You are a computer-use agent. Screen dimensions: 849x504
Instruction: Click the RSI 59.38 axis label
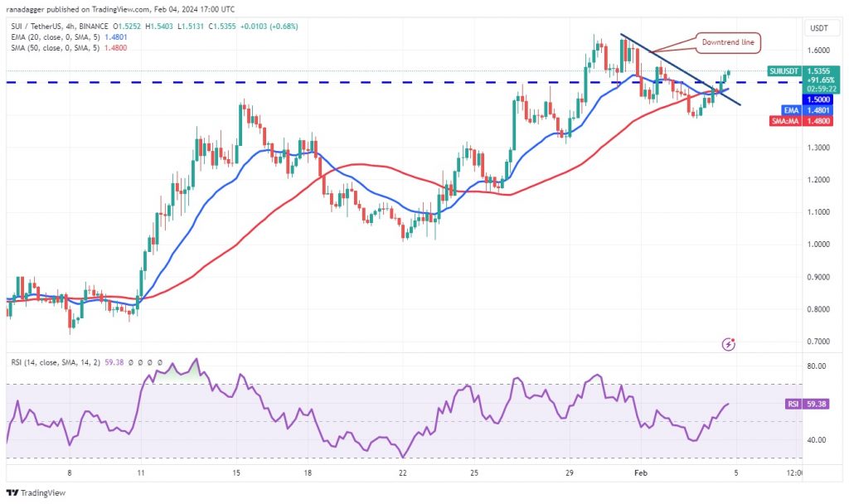[808, 404]
